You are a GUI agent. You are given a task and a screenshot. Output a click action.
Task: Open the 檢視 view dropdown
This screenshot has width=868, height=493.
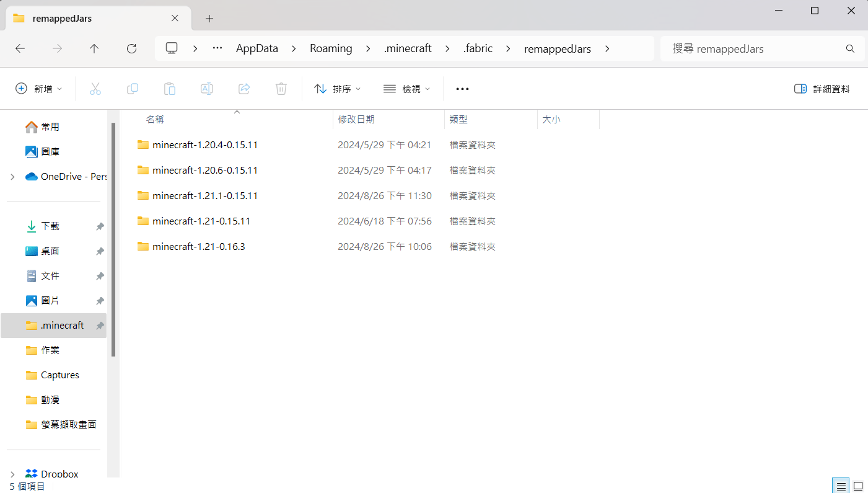tap(407, 89)
